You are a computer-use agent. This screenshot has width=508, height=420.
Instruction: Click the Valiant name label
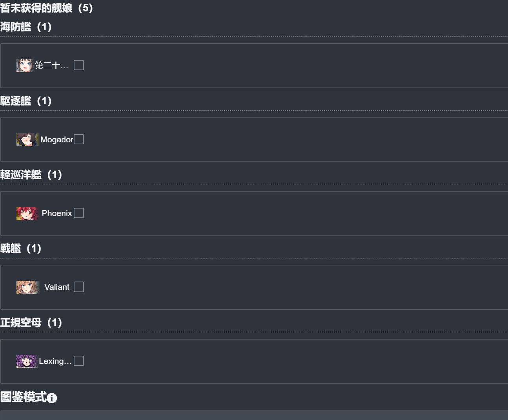tap(57, 287)
